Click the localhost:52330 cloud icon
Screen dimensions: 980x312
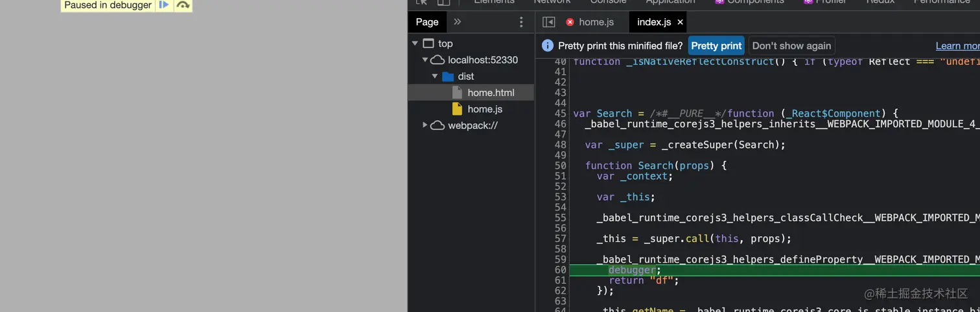pyautogui.click(x=438, y=60)
